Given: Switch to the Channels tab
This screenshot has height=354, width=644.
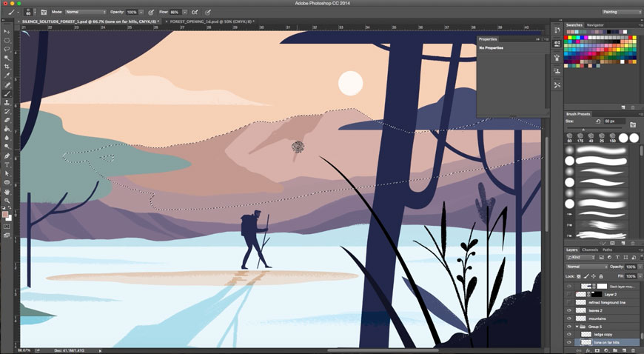Looking at the screenshot, I should click(x=590, y=250).
